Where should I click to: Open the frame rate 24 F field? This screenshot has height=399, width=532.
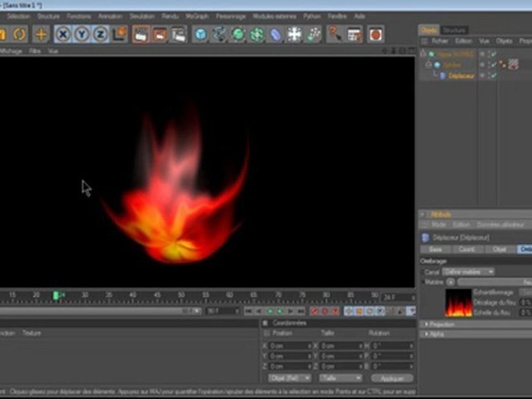398,298
